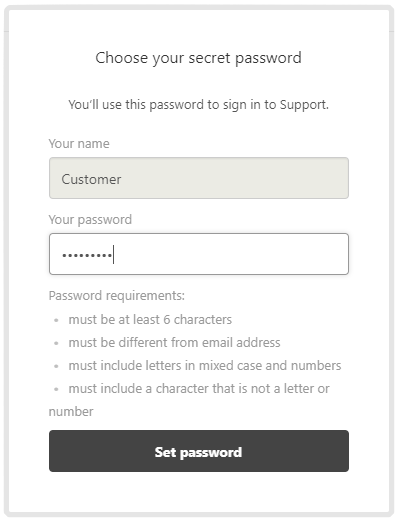
Task: Click 'must be different from email address' requirement
Action: (174, 342)
